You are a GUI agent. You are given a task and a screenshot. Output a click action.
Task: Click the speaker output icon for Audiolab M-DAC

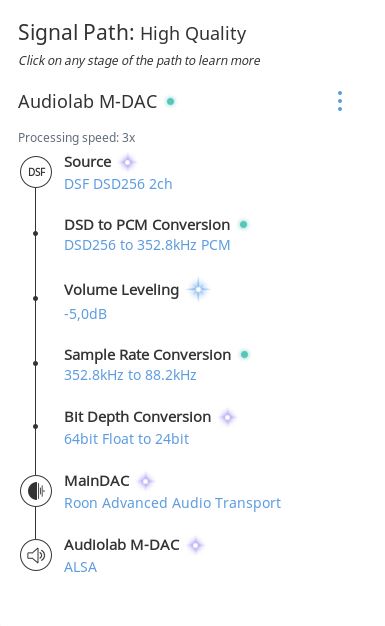(x=36, y=555)
